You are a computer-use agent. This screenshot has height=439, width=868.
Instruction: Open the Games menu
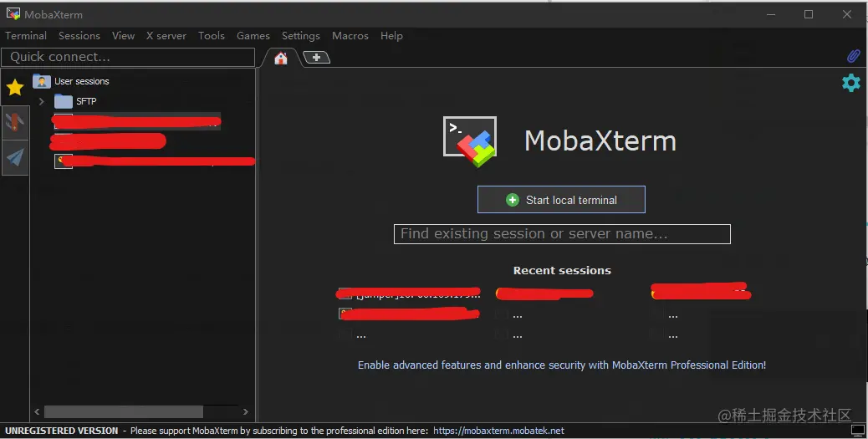point(253,36)
